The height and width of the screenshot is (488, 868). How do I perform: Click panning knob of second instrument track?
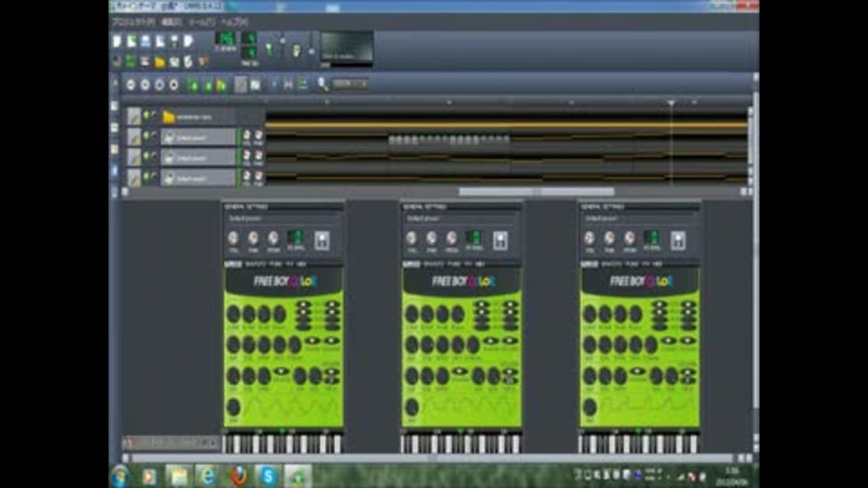pos(259,156)
